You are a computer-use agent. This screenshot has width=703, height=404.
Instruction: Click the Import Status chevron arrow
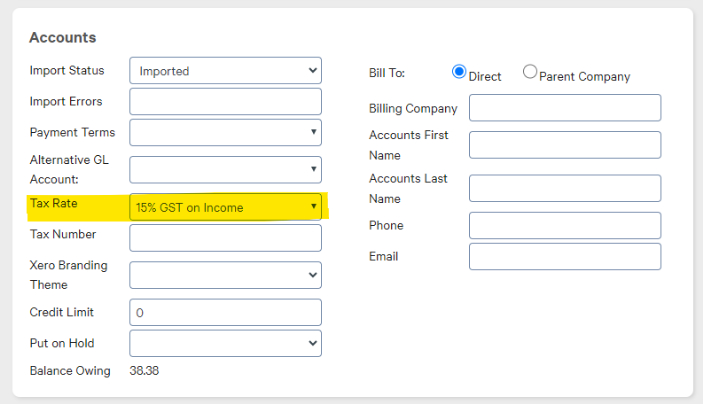[x=313, y=70]
